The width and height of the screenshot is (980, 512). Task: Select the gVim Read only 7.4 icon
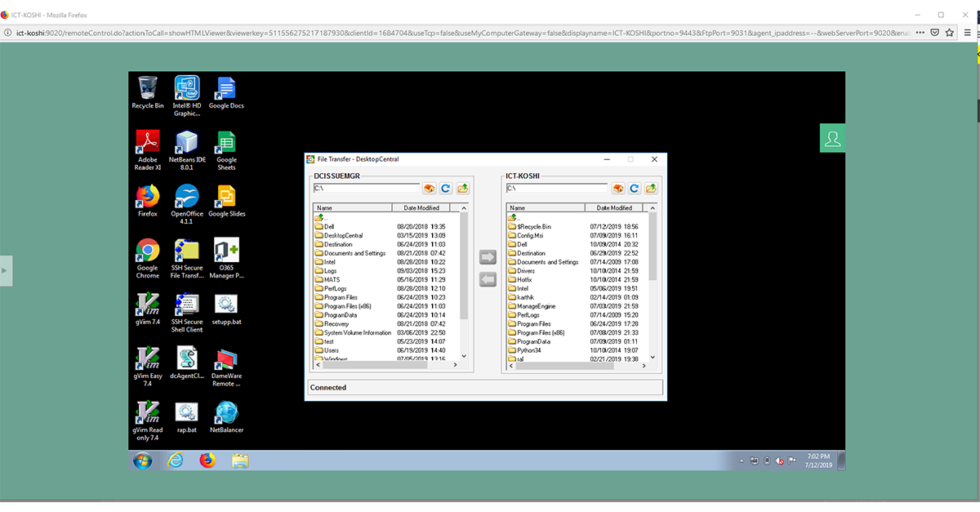pyautogui.click(x=148, y=421)
